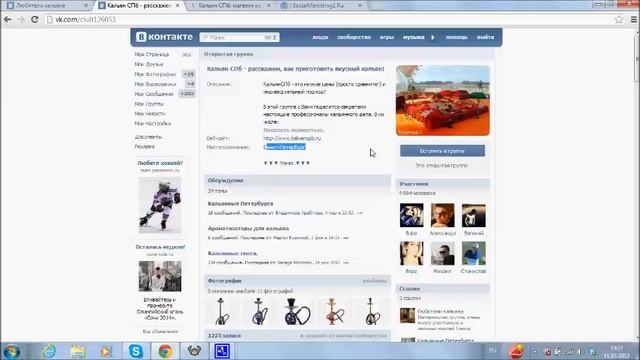Screen dimensions: 640x360
Task: Open the third discussion topic Кальянные смеси
Action: point(232,253)
